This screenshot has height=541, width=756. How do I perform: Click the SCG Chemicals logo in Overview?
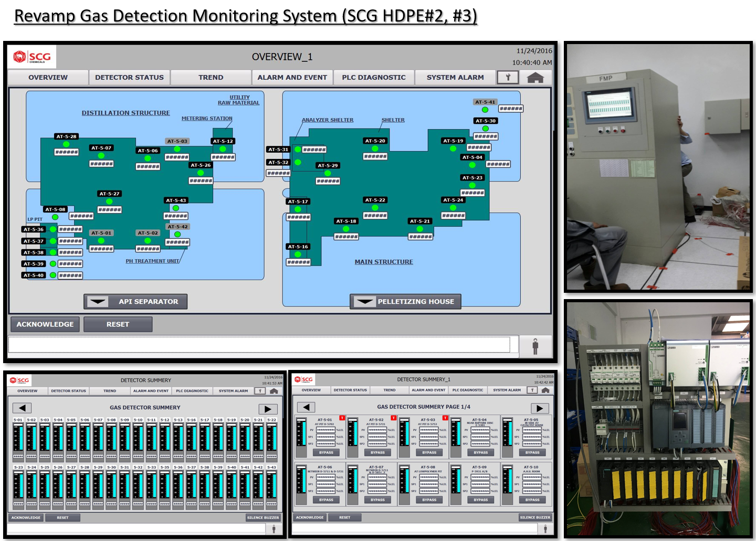click(x=33, y=57)
